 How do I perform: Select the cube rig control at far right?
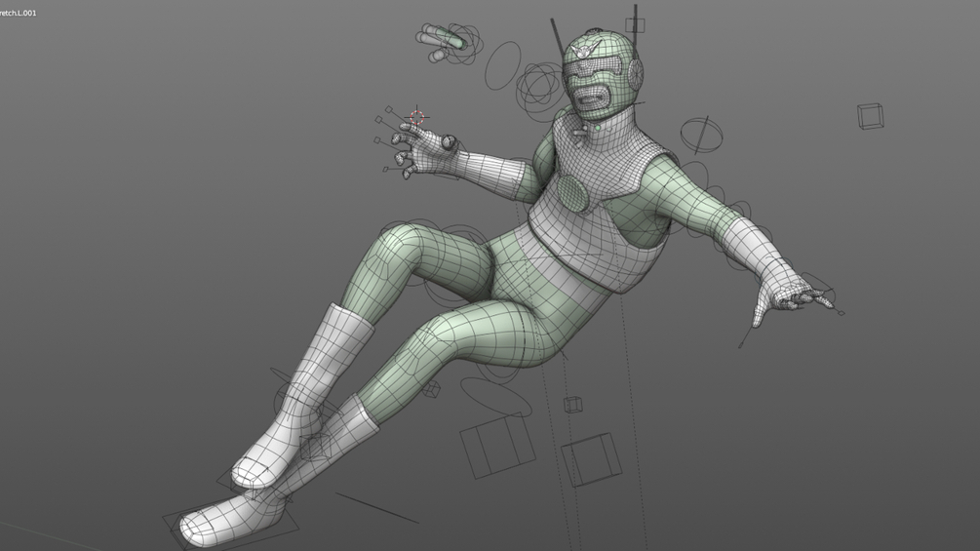tap(870, 116)
